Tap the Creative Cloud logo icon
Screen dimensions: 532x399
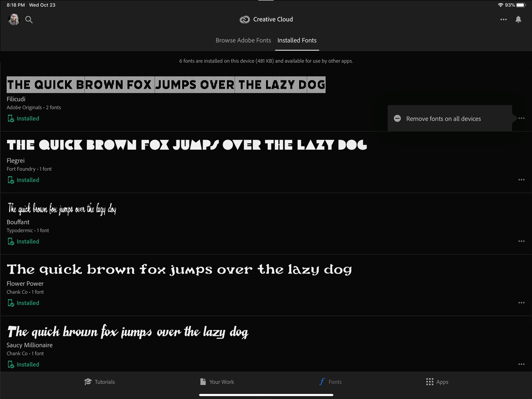(245, 19)
